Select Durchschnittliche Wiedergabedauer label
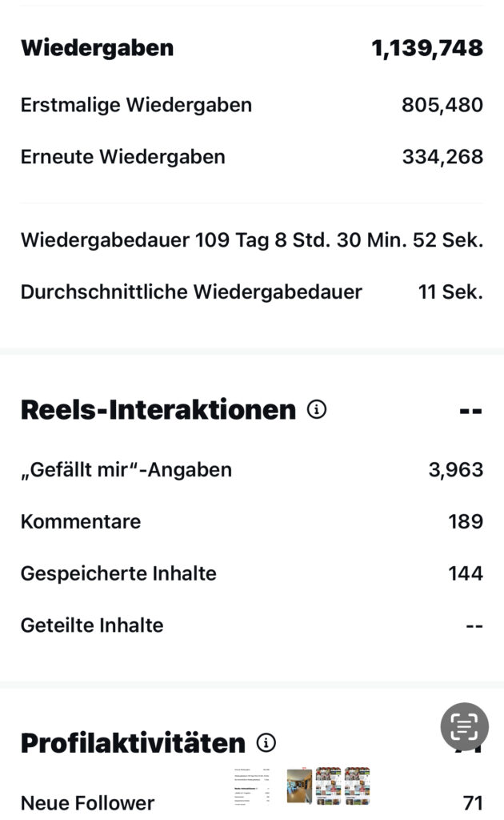The height and width of the screenshot is (820, 504). [x=191, y=291]
